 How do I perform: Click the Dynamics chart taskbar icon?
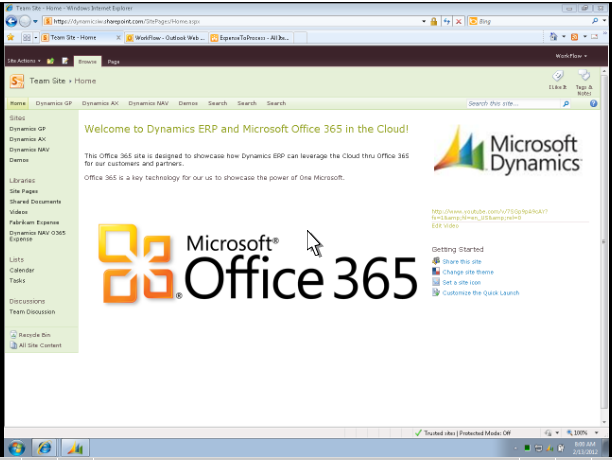click(75, 448)
